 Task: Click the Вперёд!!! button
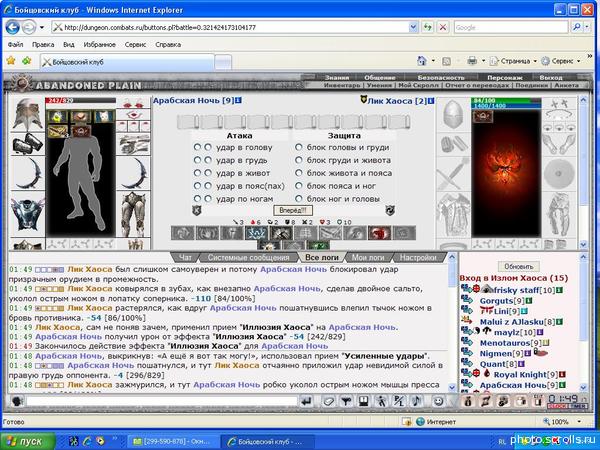(293, 210)
